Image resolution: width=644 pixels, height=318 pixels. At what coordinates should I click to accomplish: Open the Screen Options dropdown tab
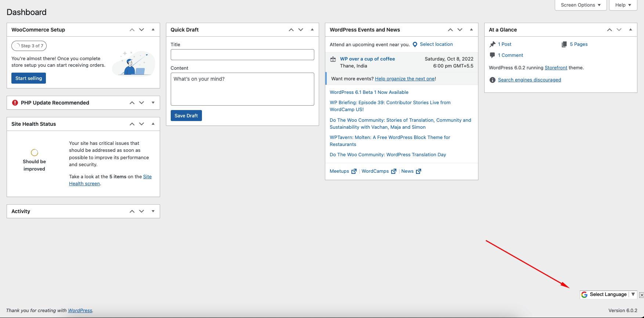tap(581, 5)
